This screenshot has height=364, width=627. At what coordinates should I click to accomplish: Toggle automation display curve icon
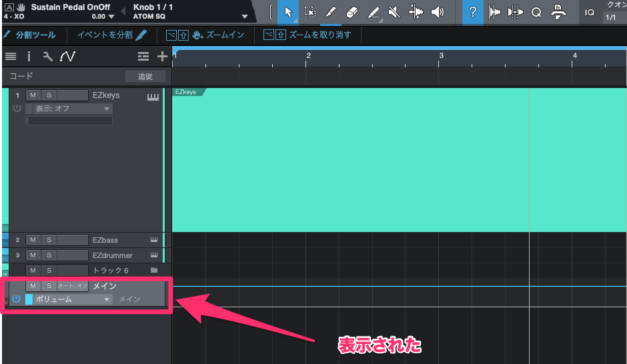point(67,57)
